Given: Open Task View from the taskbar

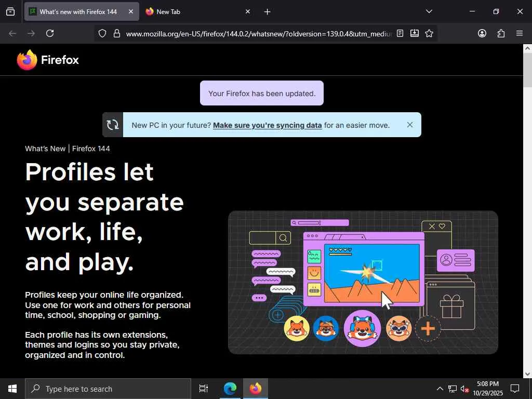Looking at the screenshot, I should tap(203, 389).
